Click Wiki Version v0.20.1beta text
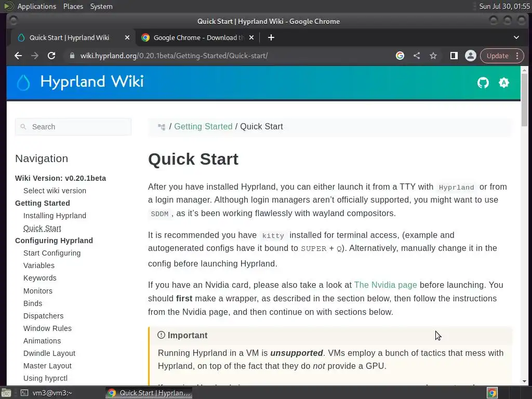This screenshot has width=532, height=399. (x=60, y=179)
